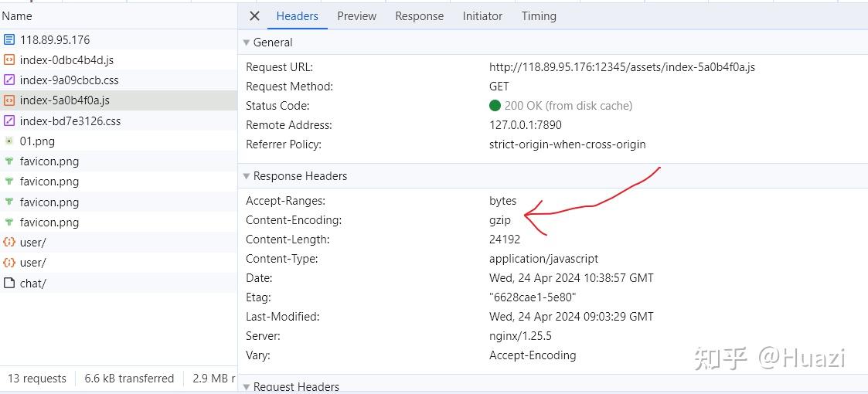Select the last favicon.png request

point(49,222)
